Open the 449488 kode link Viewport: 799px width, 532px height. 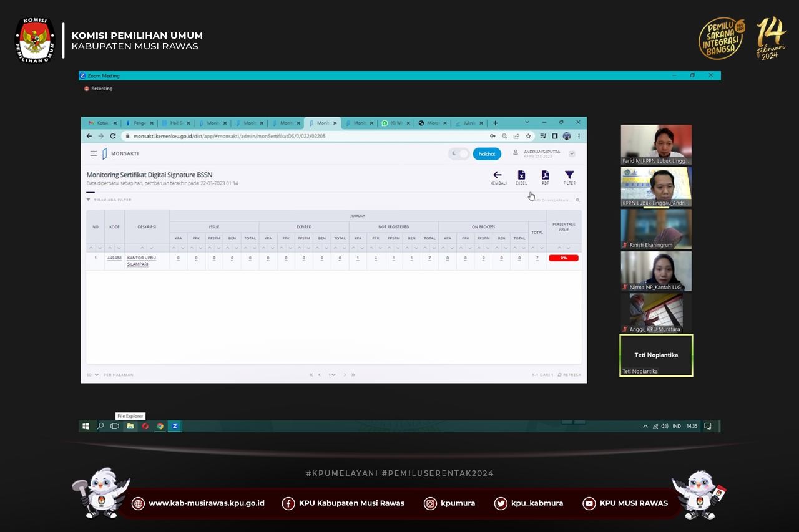(x=114, y=258)
